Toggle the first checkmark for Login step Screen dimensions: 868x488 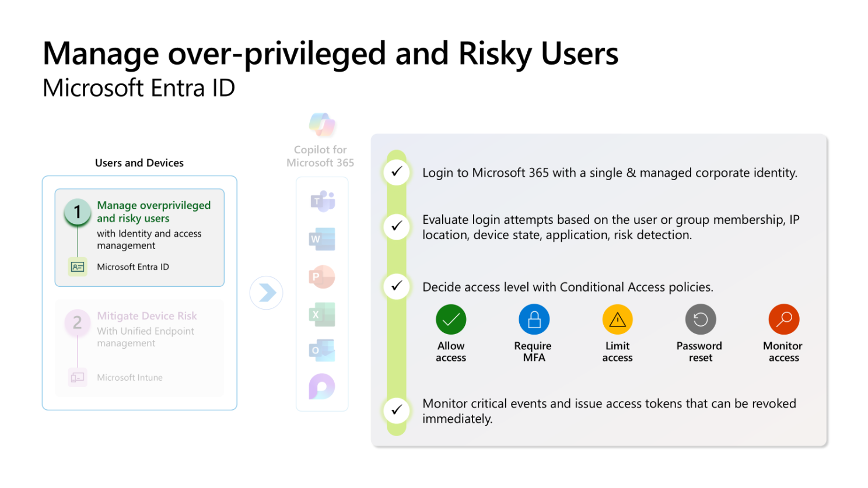tap(396, 172)
